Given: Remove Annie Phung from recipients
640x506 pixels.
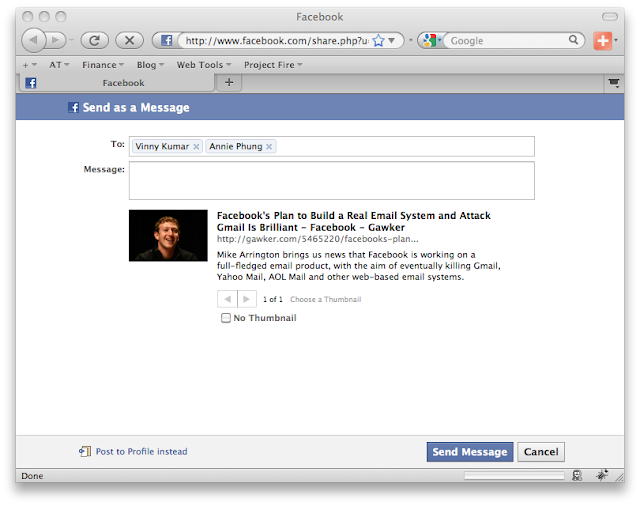Looking at the screenshot, I should 269,146.
